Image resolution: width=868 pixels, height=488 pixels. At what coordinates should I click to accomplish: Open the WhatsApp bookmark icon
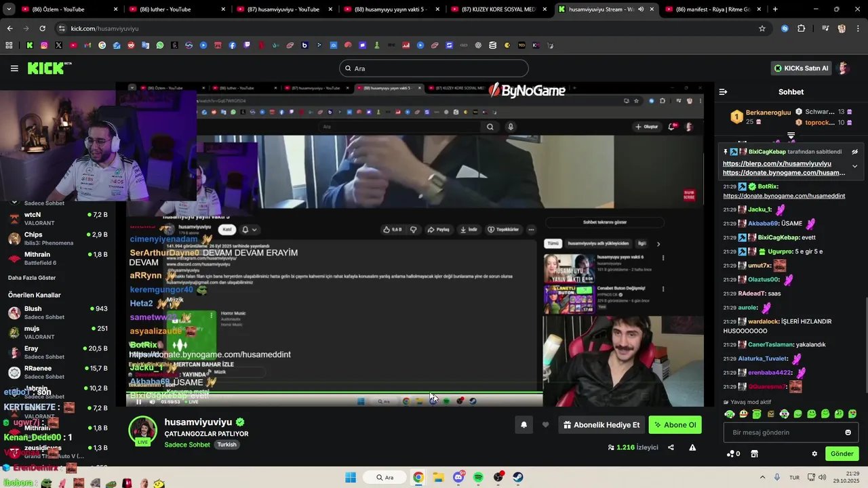(x=160, y=45)
